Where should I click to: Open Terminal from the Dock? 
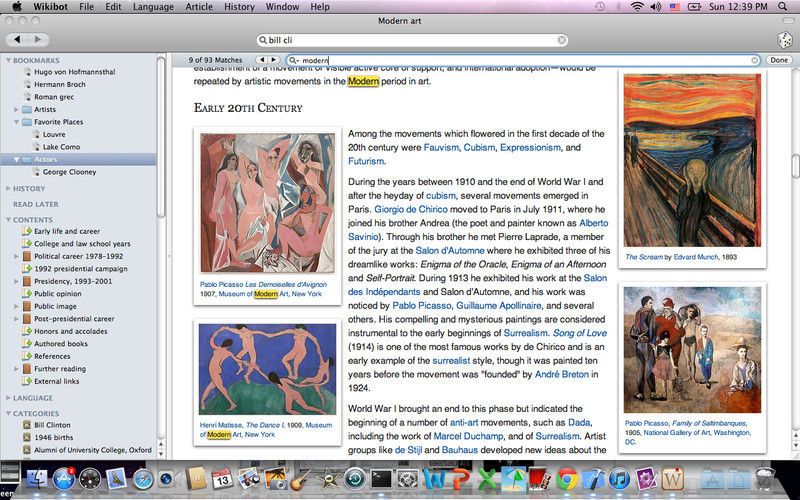381,480
